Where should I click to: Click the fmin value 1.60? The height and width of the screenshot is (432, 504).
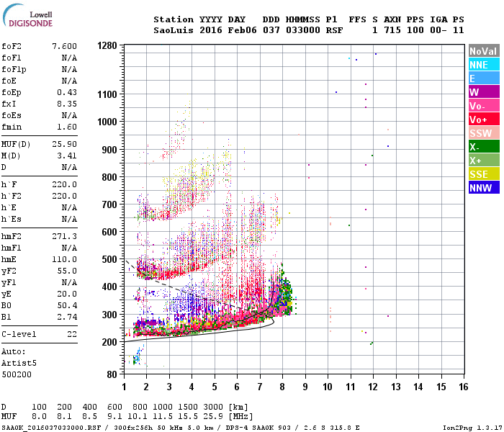[x=67, y=127]
